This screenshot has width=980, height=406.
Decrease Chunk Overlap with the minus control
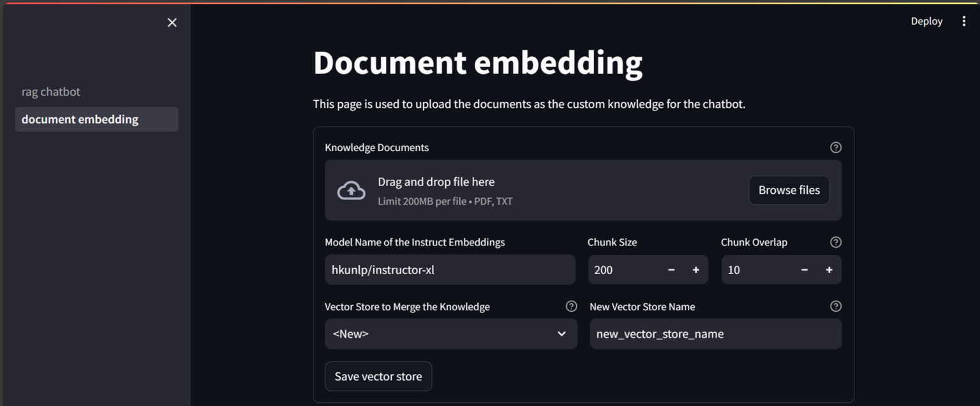tap(805, 270)
